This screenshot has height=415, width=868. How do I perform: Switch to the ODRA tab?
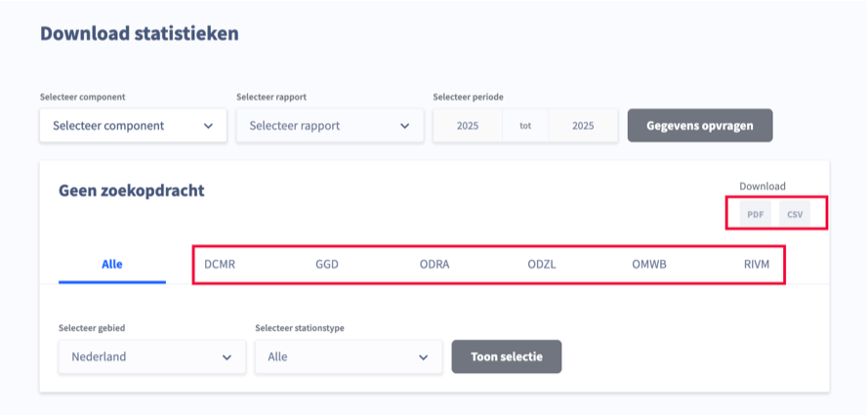pos(434,264)
